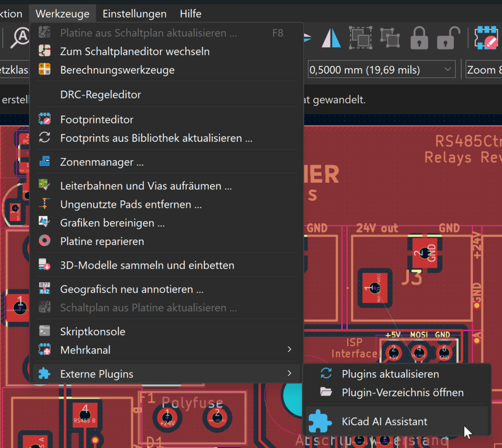Run Platine reparieren

click(x=167, y=242)
